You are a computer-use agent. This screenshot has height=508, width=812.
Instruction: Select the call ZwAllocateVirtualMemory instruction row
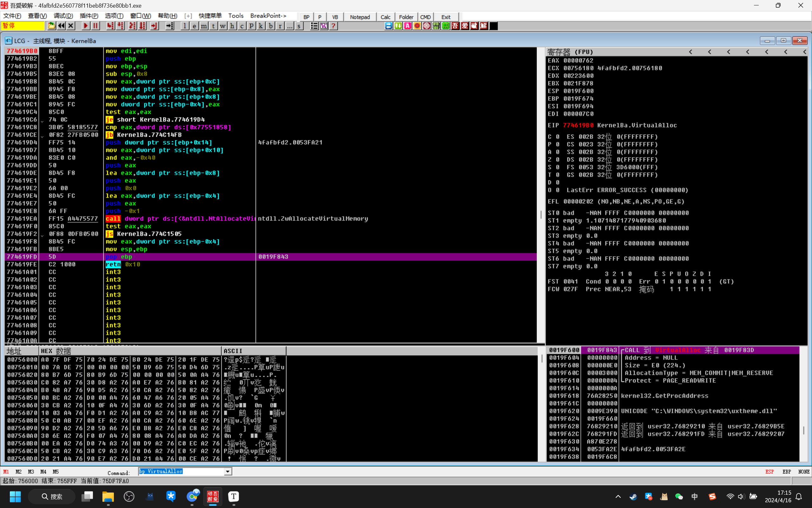(x=271, y=219)
